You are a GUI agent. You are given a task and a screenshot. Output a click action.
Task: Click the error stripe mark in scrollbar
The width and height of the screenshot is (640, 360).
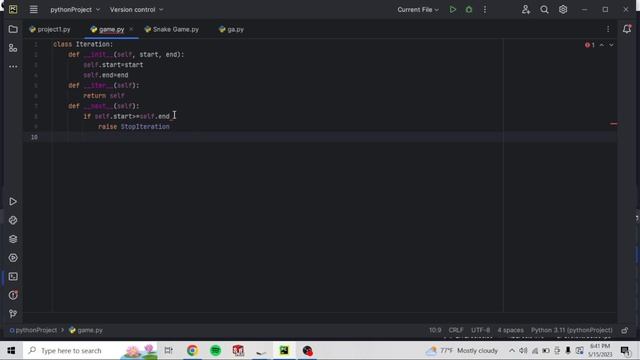[x=613, y=124]
